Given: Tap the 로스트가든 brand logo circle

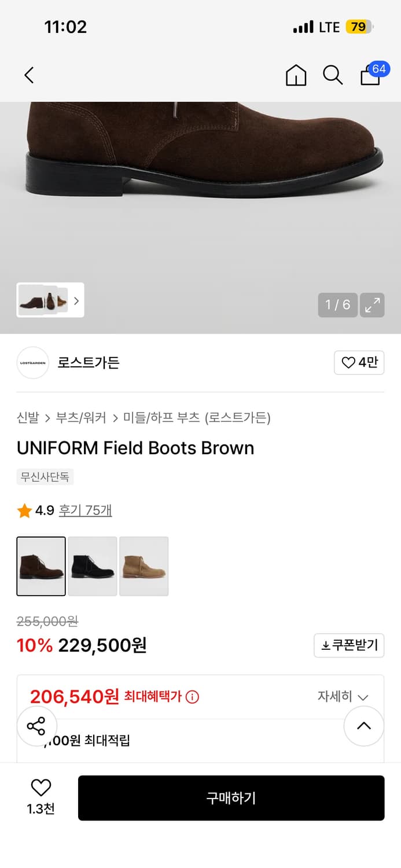Looking at the screenshot, I should pyautogui.click(x=32, y=363).
